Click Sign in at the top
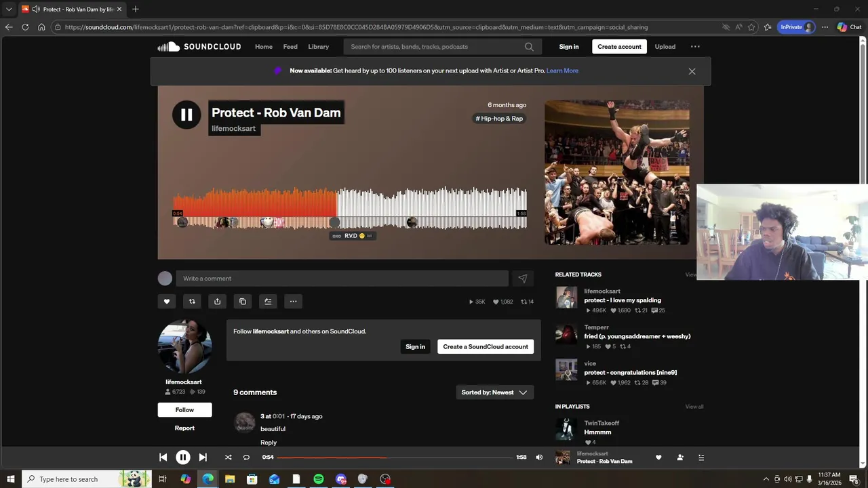The width and height of the screenshot is (868, 488). click(569, 47)
